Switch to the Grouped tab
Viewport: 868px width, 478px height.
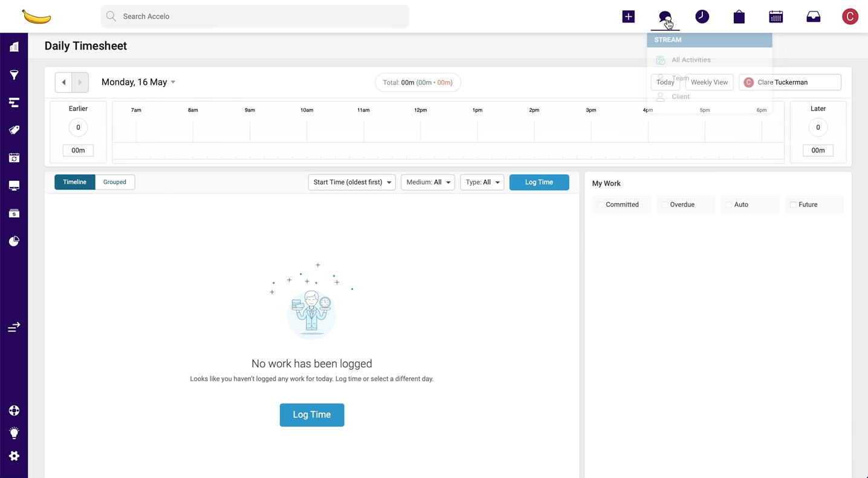pos(115,182)
